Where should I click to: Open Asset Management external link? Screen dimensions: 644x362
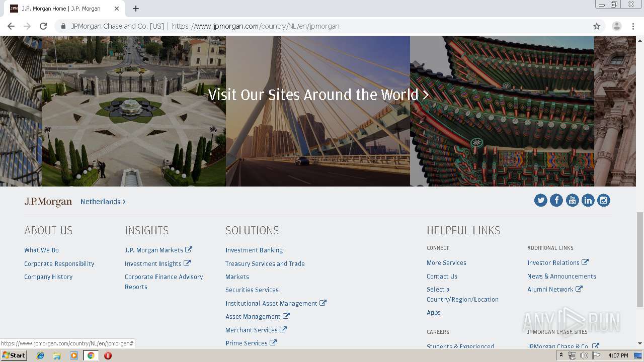pos(258,316)
